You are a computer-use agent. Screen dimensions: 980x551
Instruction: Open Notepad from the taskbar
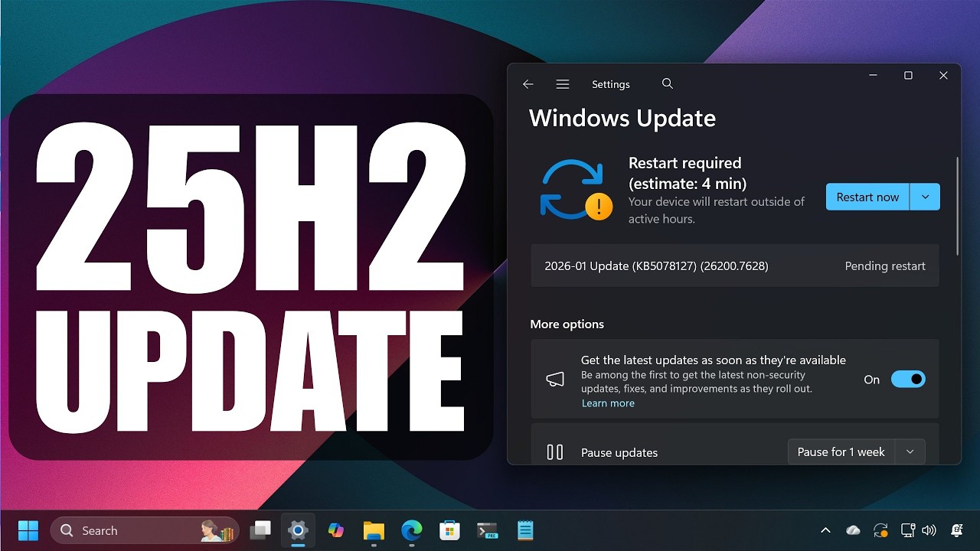click(x=525, y=530)
